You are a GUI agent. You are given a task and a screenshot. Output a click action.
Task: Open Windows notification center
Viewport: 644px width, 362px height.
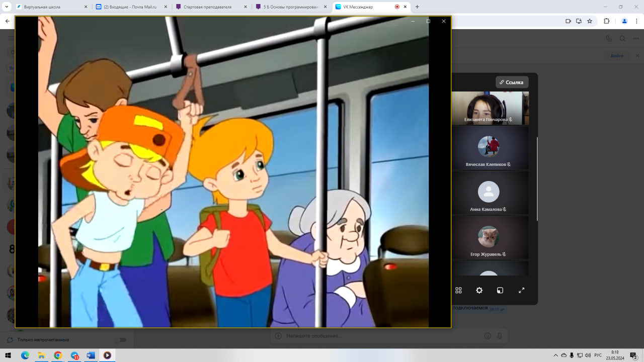tap(634, 355)
